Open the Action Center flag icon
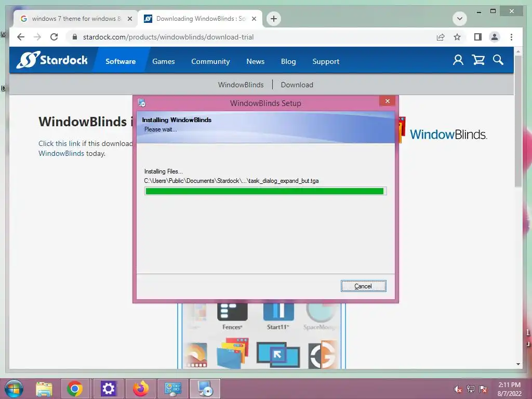 click(483, 389)
